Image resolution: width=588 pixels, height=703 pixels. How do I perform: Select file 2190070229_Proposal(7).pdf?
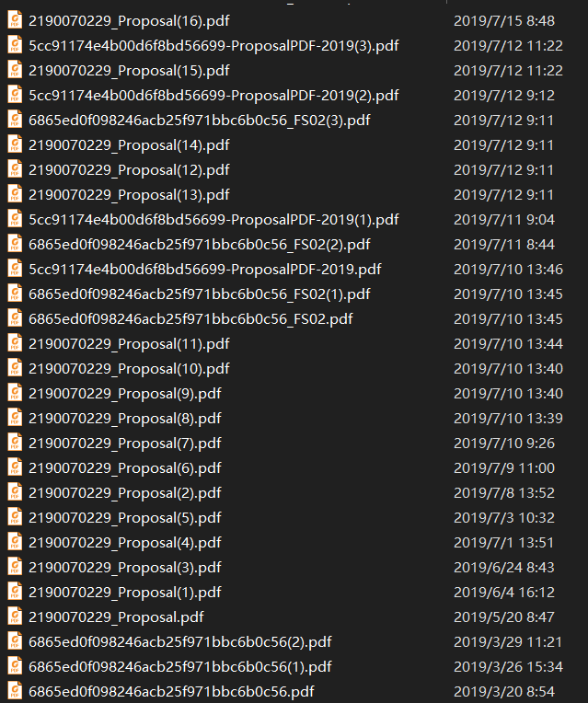click(125, 443)
